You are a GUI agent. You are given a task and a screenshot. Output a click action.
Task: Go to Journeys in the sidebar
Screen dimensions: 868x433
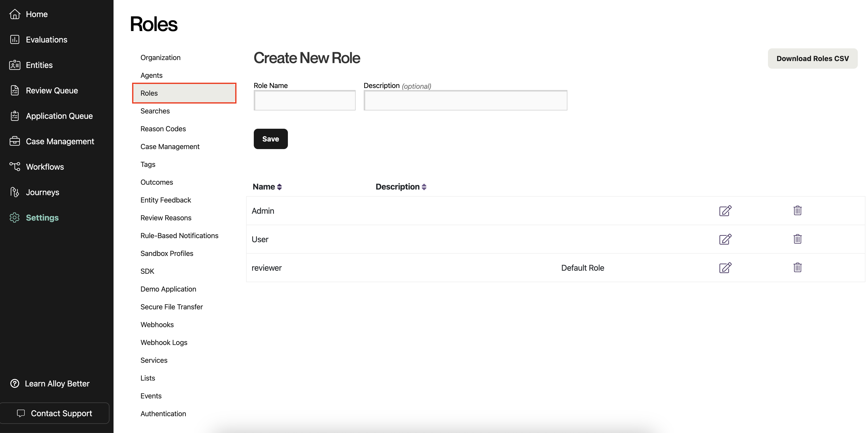coord(43,192)
